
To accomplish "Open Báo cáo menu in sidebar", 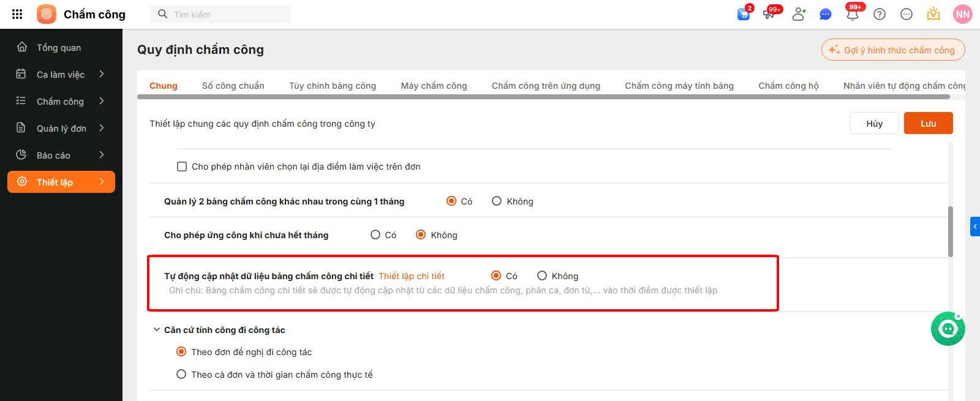I will (61, 155).
